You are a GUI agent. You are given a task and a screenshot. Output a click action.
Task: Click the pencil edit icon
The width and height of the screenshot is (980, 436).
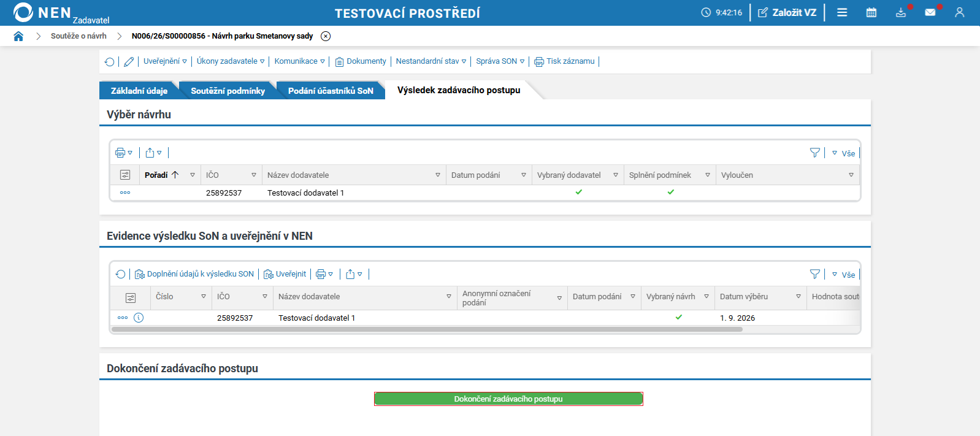coord(129,61)
